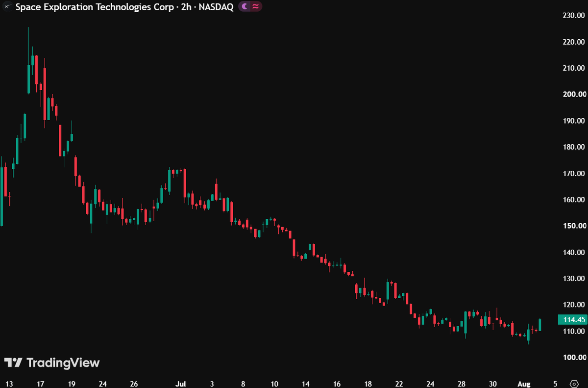Click the 120.00 price axis label
The width and height of the screenshot is (588, 388).
[x=575, y=305]
